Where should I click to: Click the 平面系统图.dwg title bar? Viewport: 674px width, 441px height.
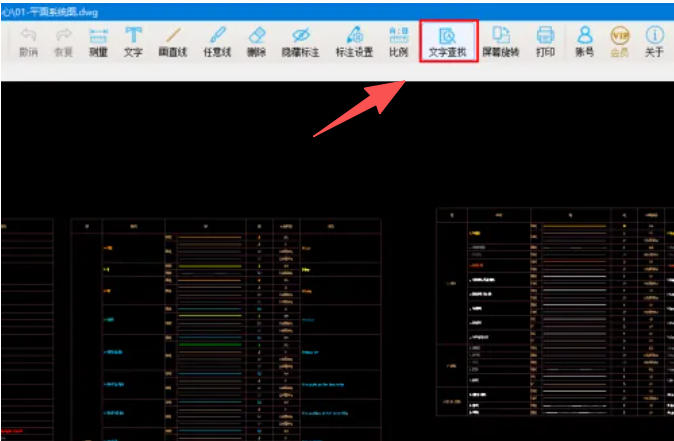(60, 8)
